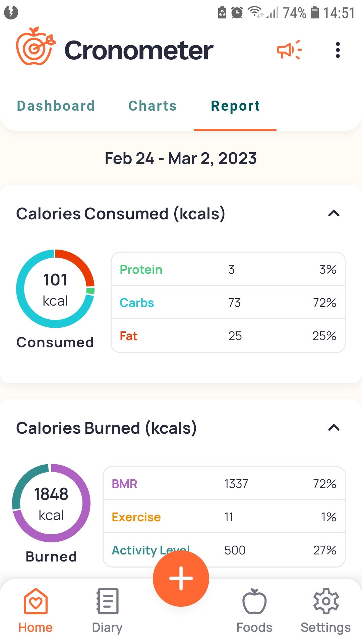Viewport: 362px width, 644px height.
Task: Tap the 1848 kcal burned donut chart
Action: coord(51,503)
